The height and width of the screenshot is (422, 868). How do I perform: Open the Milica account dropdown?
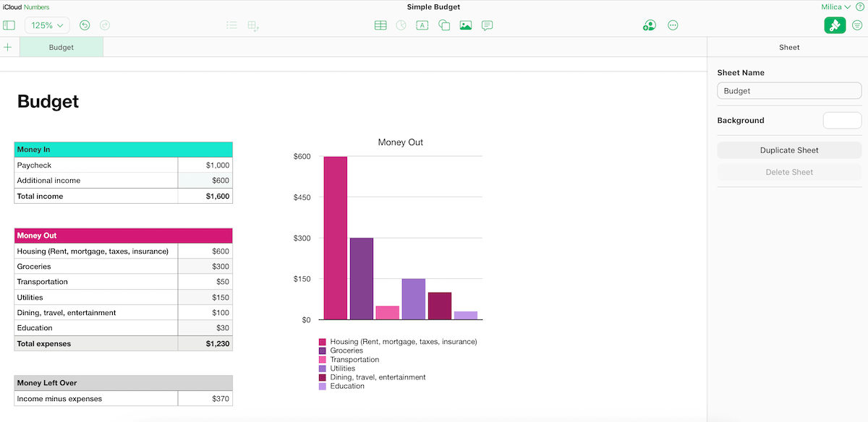click(x=837, y=7)
